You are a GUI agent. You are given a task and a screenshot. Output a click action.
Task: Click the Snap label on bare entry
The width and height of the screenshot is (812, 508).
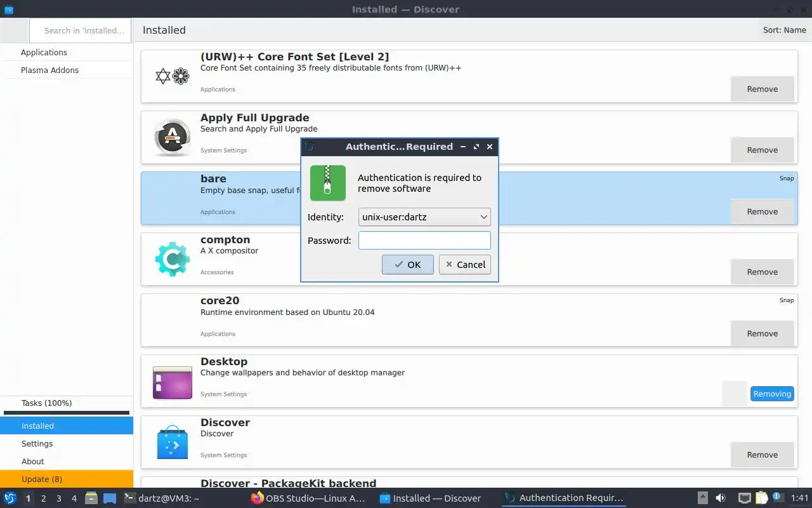(x=787, y=178)
